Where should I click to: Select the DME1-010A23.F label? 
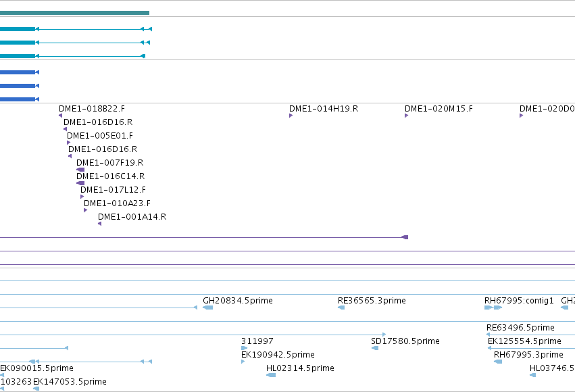tap(117, 203)
